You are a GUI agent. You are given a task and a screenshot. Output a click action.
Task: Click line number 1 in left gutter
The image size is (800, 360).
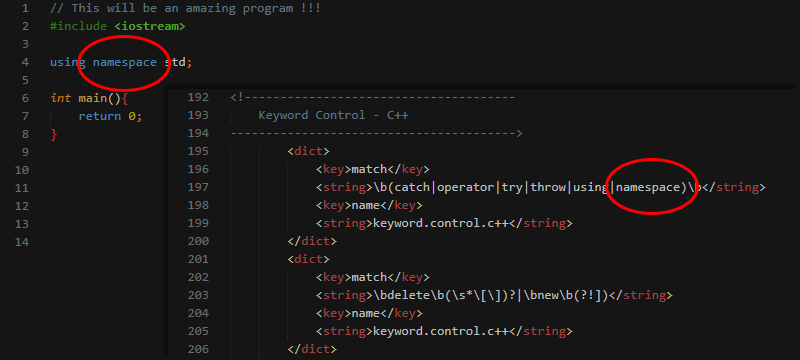point(26,8)
